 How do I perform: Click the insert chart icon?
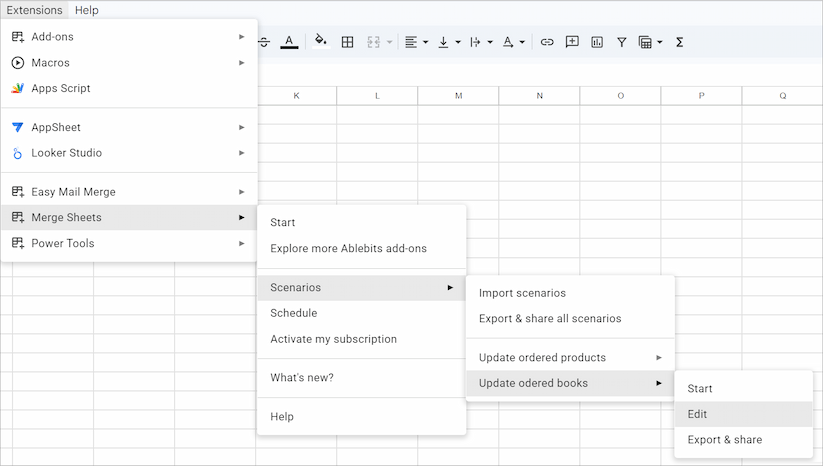pyautogui.click(x=597, y=42)
